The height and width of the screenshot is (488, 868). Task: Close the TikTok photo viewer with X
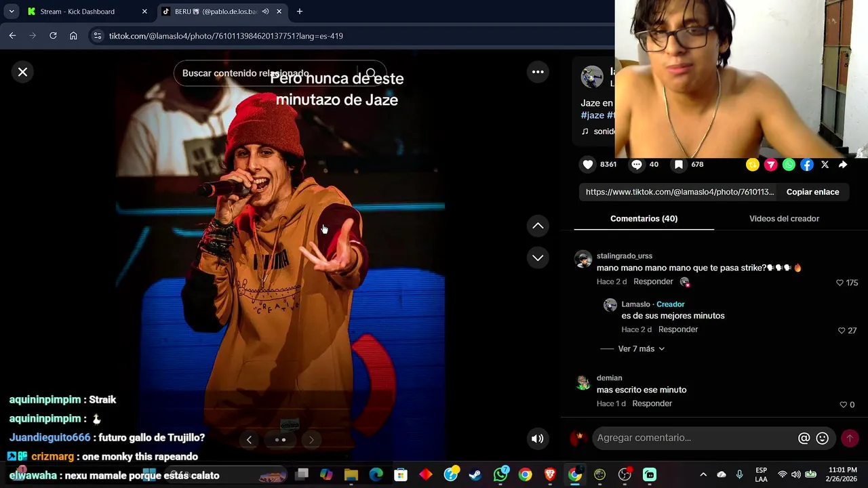coord(22,72)
